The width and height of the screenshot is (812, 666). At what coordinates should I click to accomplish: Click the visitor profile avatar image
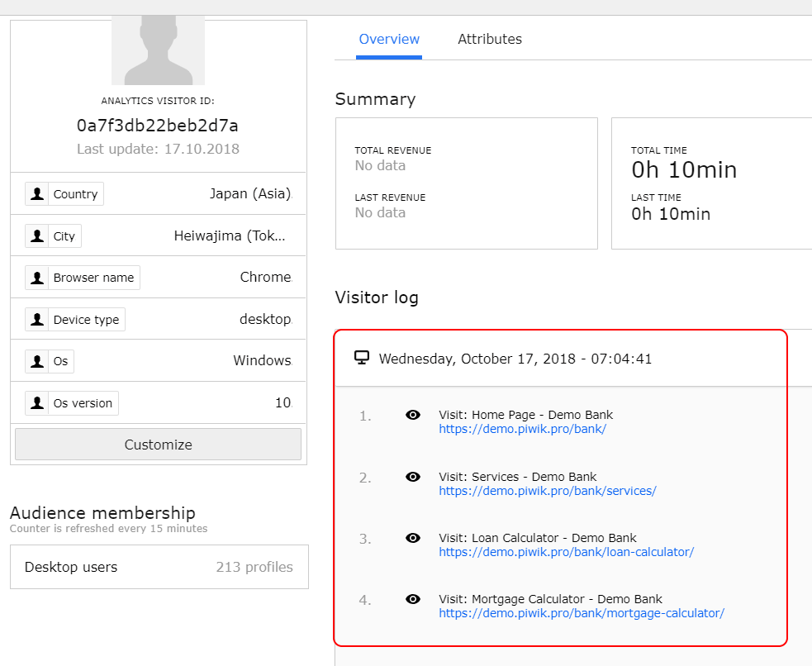pyautogui.click(x=158, y=50)
